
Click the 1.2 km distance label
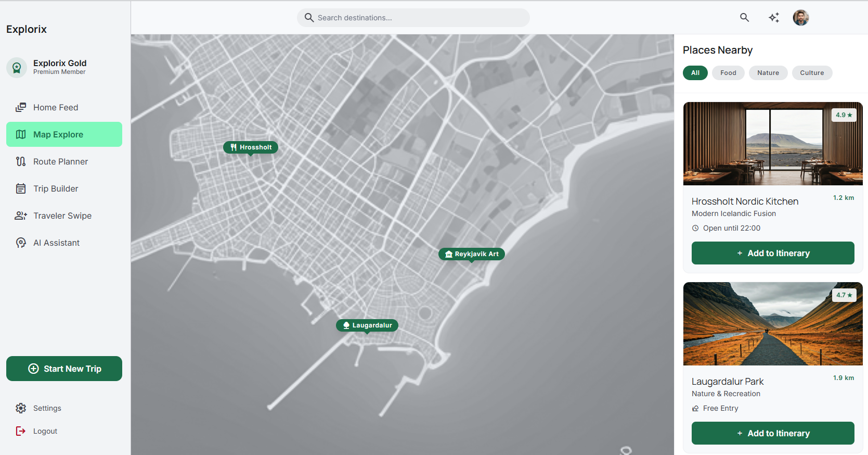pos(844,198)
